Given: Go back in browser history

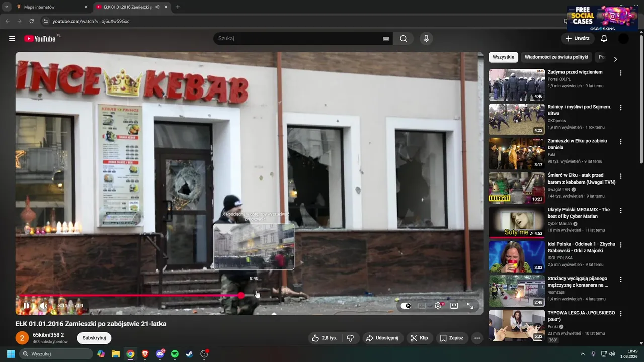Looking at the screenshot, I should pyautogui.click(x=7, y=21).
